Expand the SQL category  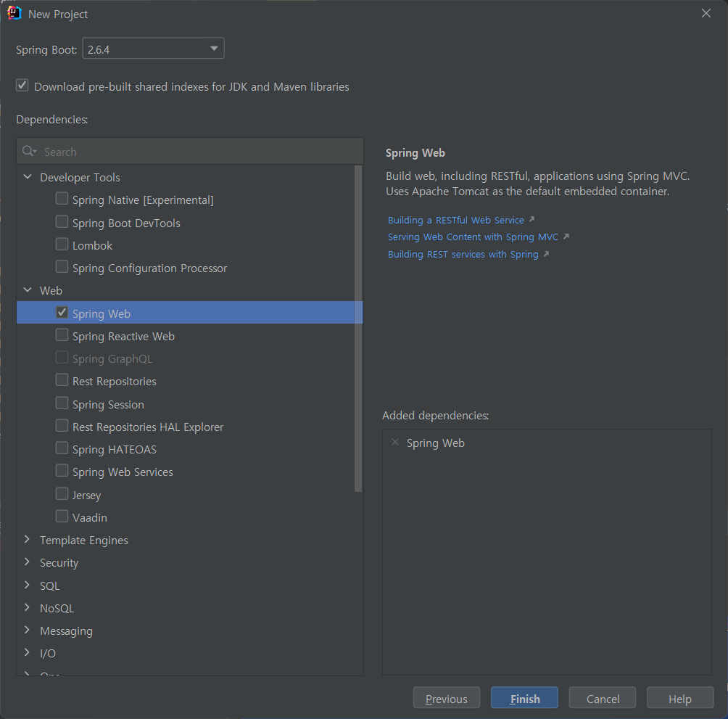(x=27, y=585)
